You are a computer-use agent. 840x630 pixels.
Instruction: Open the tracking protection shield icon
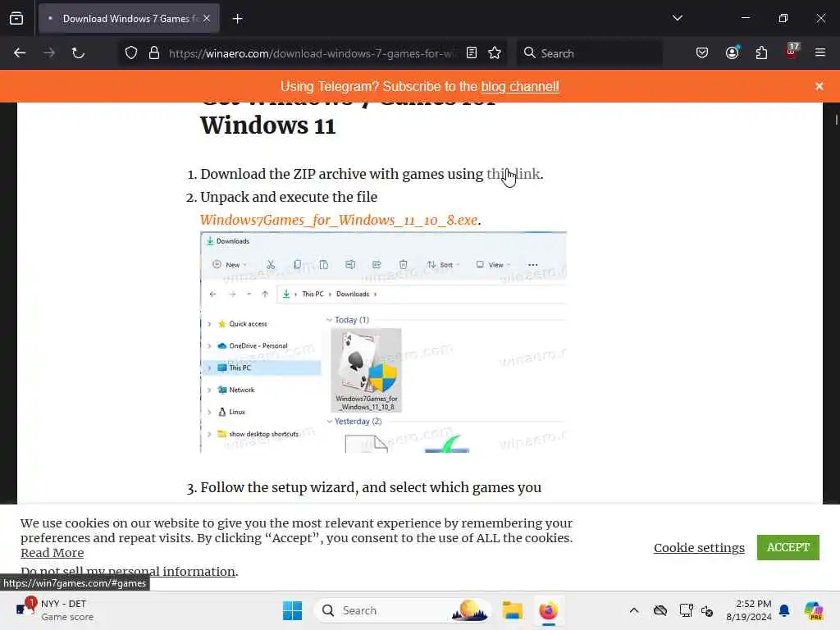(131, 53)
